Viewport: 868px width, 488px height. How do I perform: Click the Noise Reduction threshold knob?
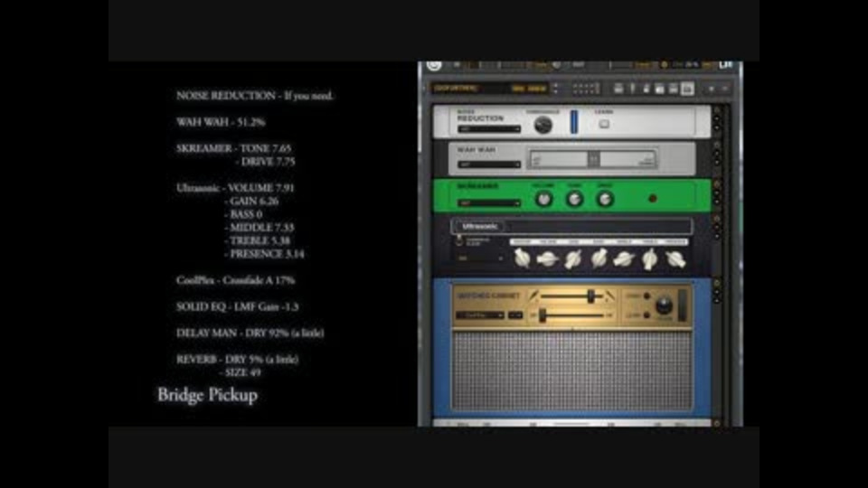(x=542, y=125)
